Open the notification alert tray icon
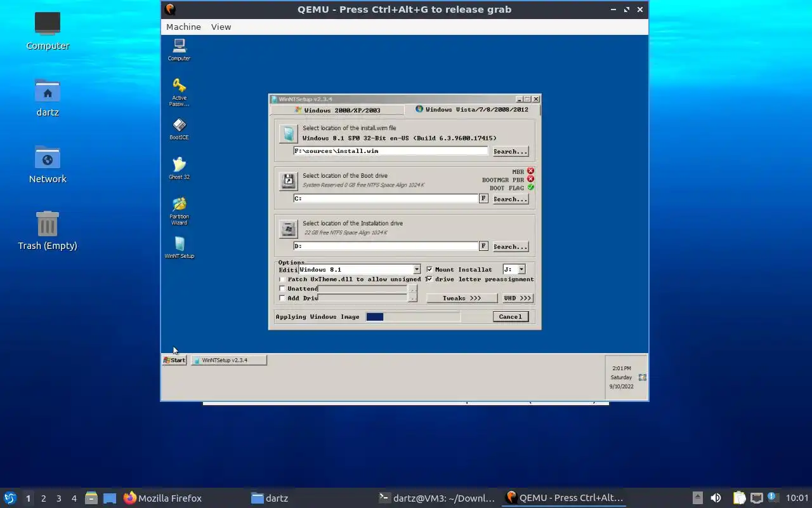The width and height of the screenshot is (812, 508). point(772,497)
